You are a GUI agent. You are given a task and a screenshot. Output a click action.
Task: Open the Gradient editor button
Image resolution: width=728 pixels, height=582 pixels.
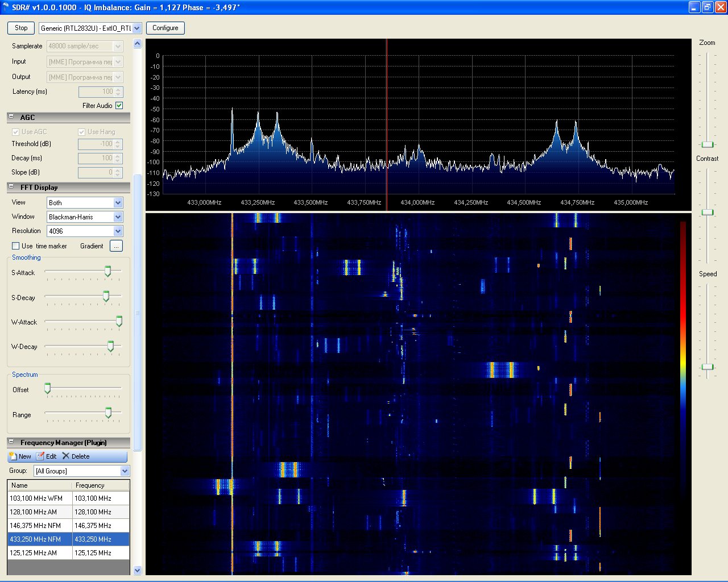[x=116, y=246]
